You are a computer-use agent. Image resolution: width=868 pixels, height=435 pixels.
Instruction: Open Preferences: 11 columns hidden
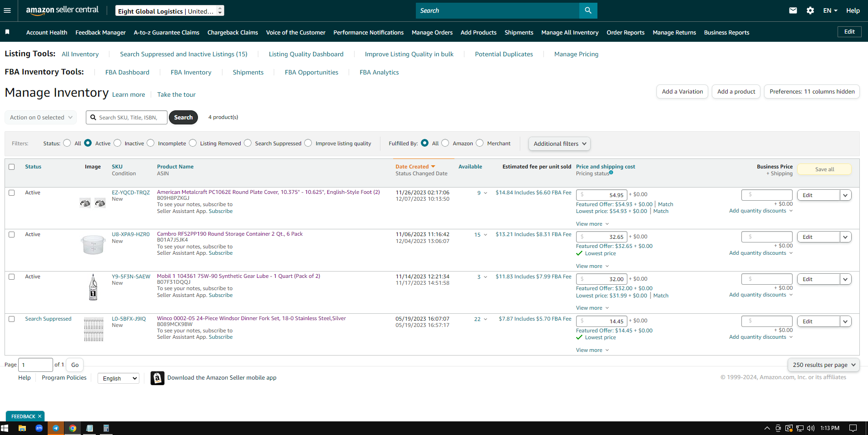812,91
